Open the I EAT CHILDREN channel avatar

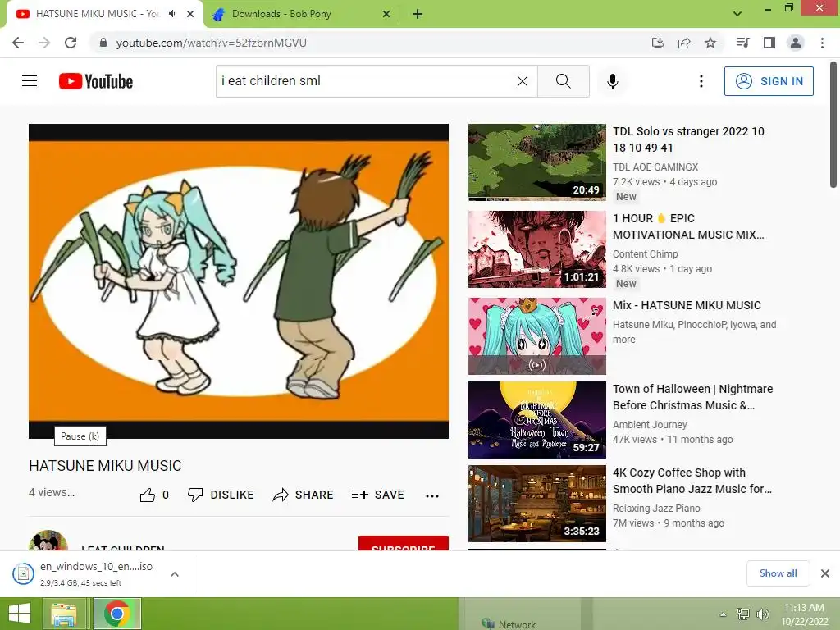coord(48,541)
